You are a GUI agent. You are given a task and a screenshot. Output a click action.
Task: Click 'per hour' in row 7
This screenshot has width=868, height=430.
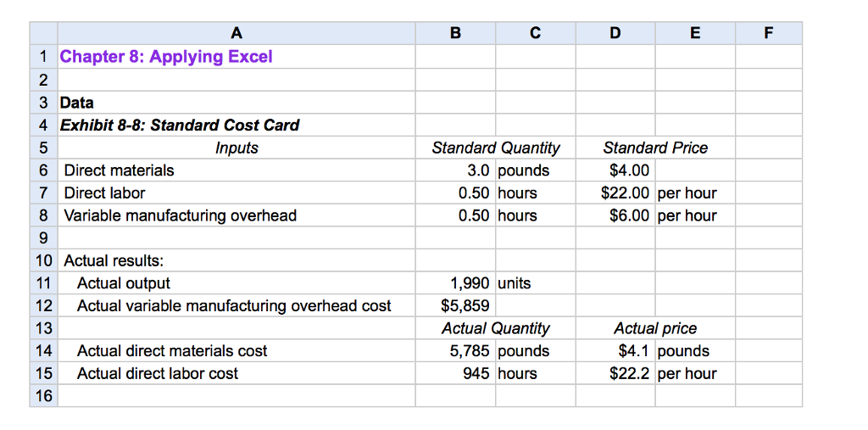pos(695,193)
